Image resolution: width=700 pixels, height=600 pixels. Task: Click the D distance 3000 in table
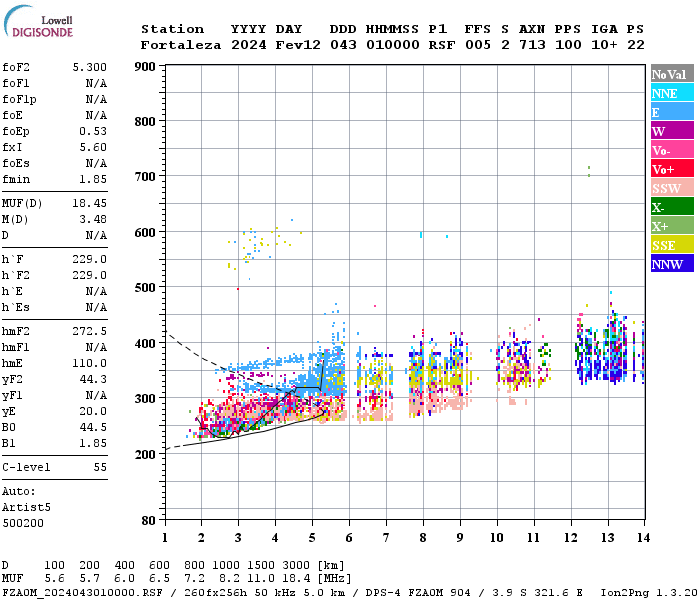point(296,565)
